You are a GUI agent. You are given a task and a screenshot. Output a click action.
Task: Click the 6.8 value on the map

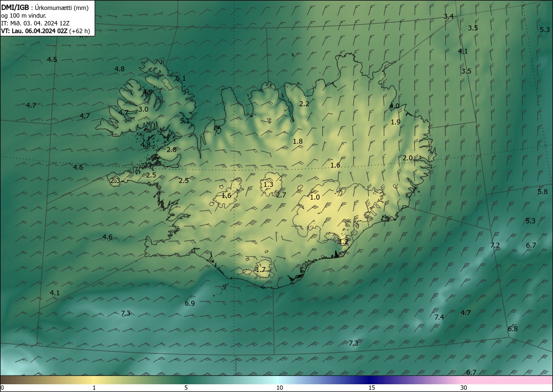coord(513,329)
